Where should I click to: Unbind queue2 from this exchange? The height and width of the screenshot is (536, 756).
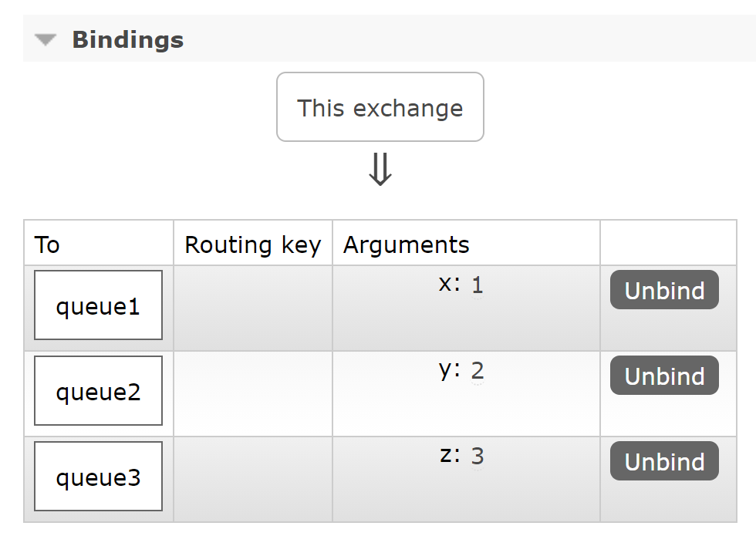tap(664, 376)
